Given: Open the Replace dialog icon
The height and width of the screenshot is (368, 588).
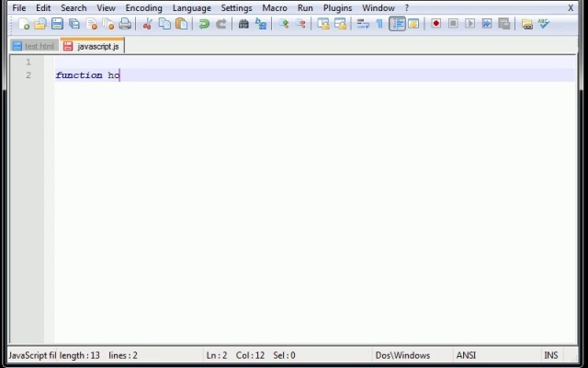Looking at the screenshot, I should tap(261, 24).
